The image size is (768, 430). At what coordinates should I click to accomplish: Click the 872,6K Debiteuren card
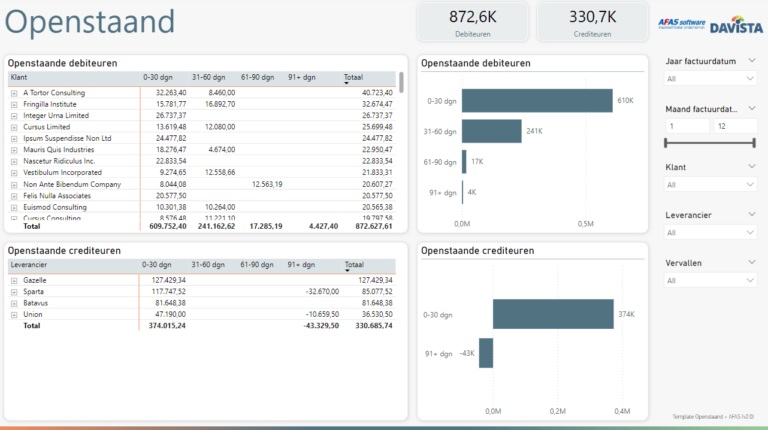point(473,22)
